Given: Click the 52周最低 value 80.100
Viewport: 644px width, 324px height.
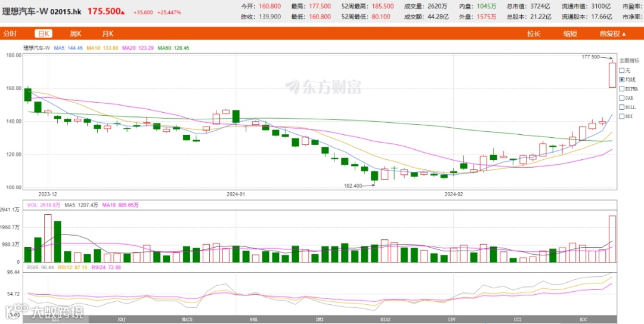Looking at the screenshot, I should point(381,17).
